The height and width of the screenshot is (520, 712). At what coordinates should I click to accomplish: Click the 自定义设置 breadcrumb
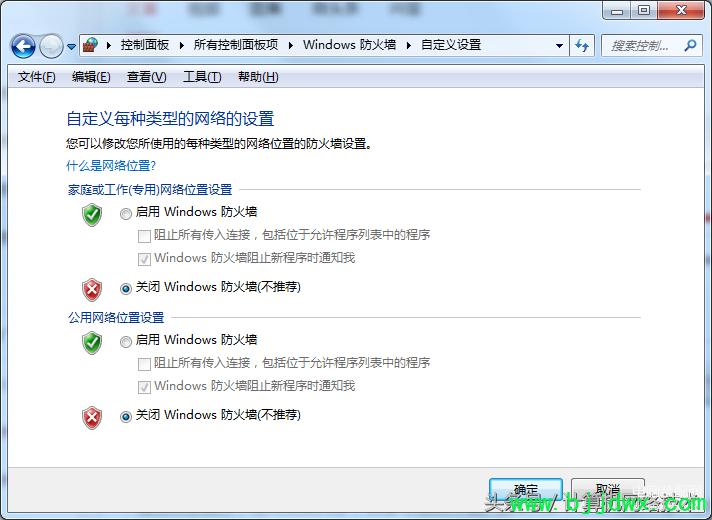coord(451,45)
